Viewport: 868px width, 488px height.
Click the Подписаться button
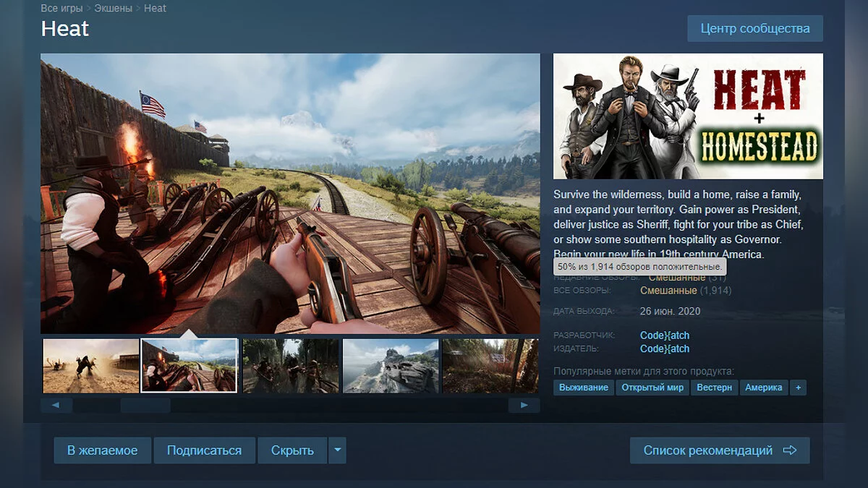click(204, 450)
